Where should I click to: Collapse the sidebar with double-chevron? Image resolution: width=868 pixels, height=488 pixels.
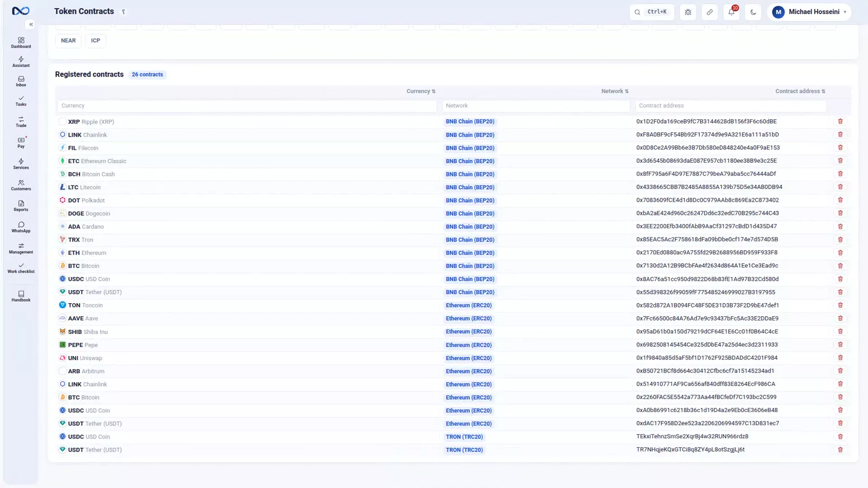click(31, 24)
